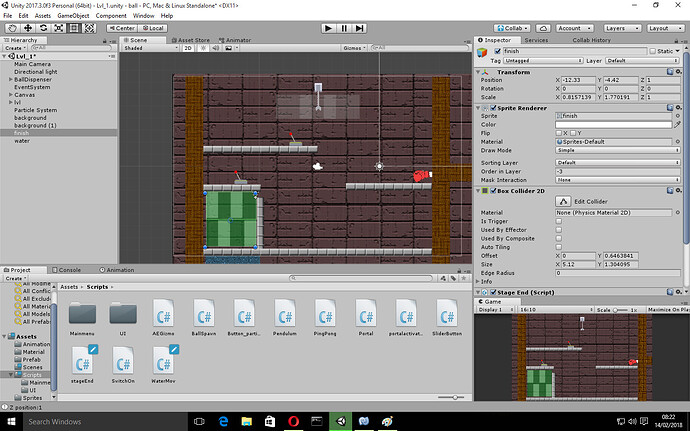Open the Opera browser from the taskbar
This screenshot has height=431, width=690.
(295, 421)
